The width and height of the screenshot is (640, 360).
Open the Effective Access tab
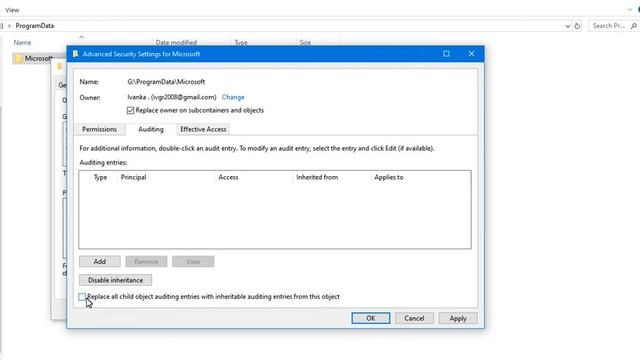click(x=203, y=129)
